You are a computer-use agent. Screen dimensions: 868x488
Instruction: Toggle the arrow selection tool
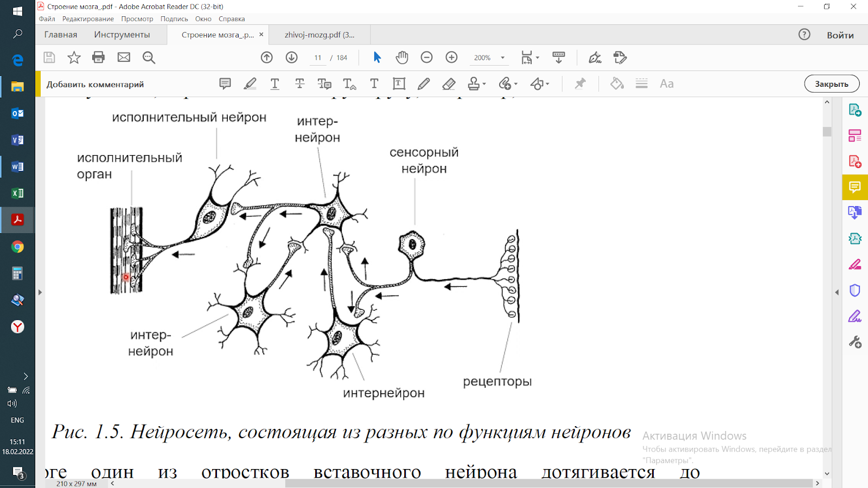(x=377, y=57)
